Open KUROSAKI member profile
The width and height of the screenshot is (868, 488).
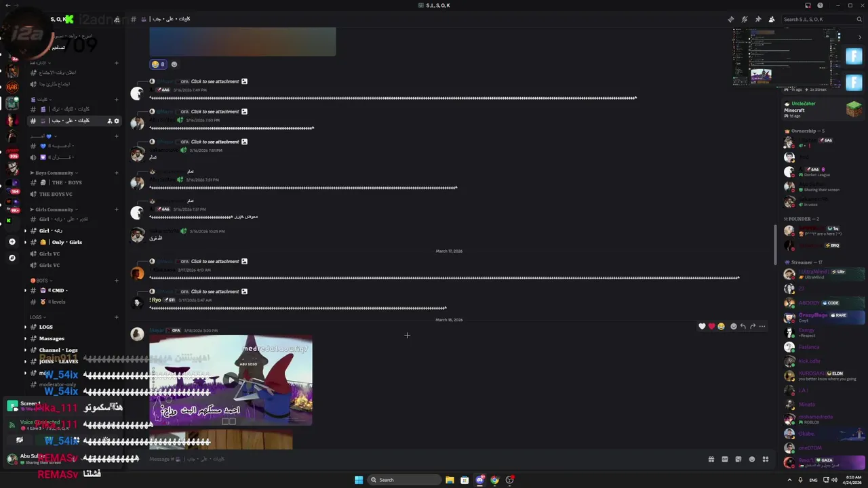(x=823, y=375)
